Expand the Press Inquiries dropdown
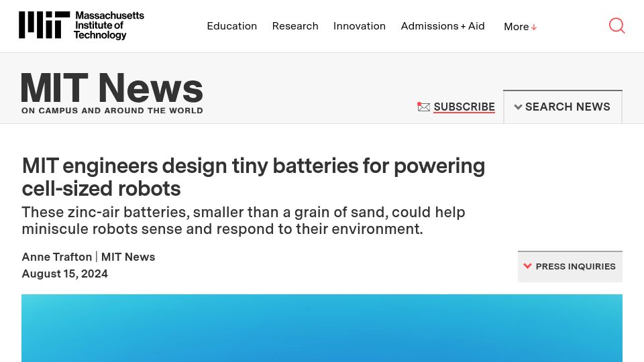This screenshot has height=362, width=644. 570,266
